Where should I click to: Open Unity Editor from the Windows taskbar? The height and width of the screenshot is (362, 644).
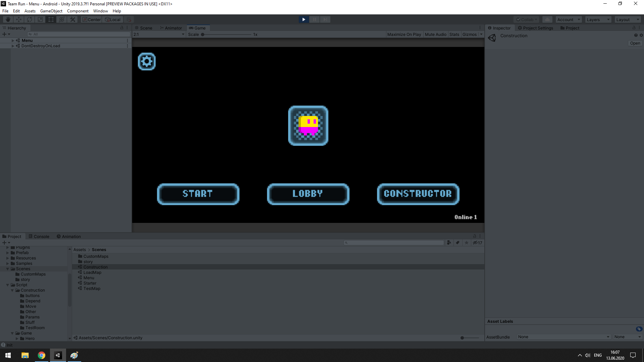[58, 355]
